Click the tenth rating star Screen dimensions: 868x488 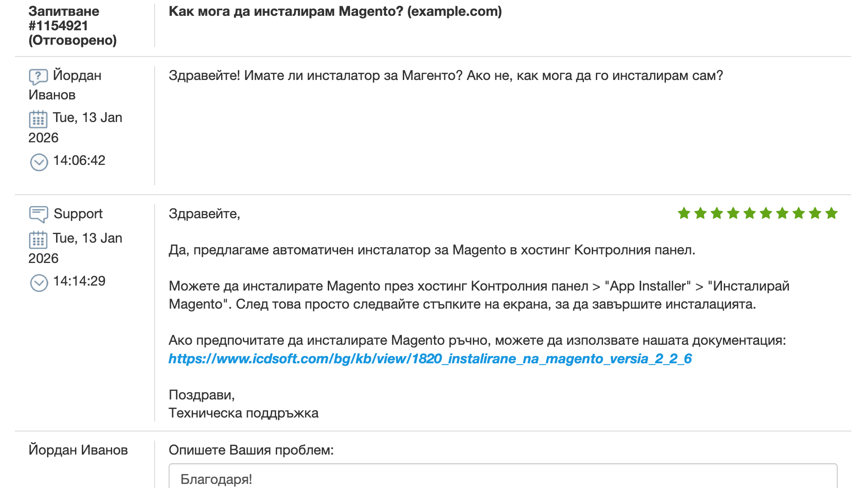coord(831,213)
